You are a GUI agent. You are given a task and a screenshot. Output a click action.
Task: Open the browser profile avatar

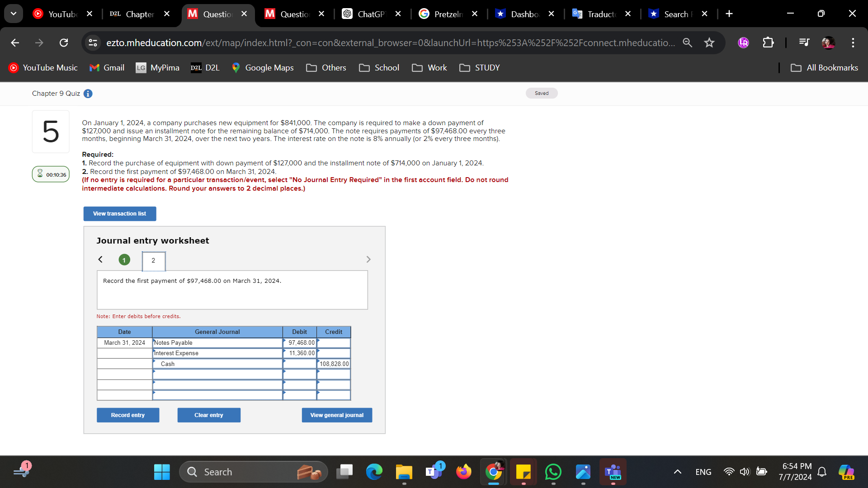pyautogui.click(x=828, y=43)
